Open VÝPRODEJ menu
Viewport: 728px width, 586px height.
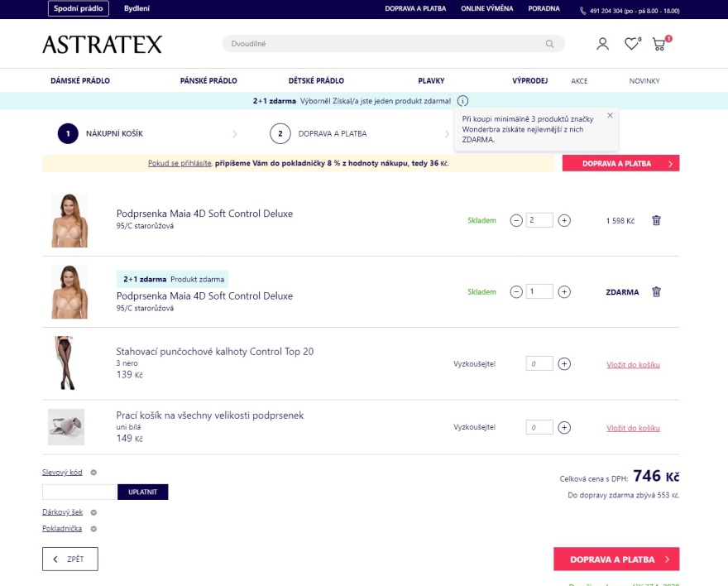click(529, 81)
